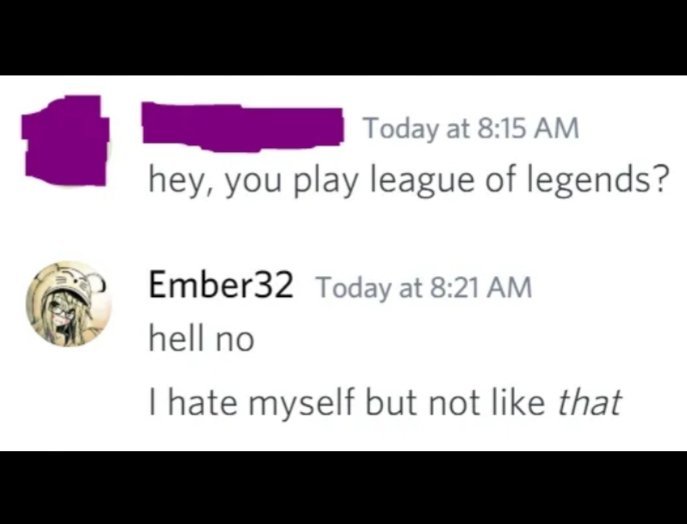Click the word 'hey,' in first message
687x524 pixels.
[181, 181]
